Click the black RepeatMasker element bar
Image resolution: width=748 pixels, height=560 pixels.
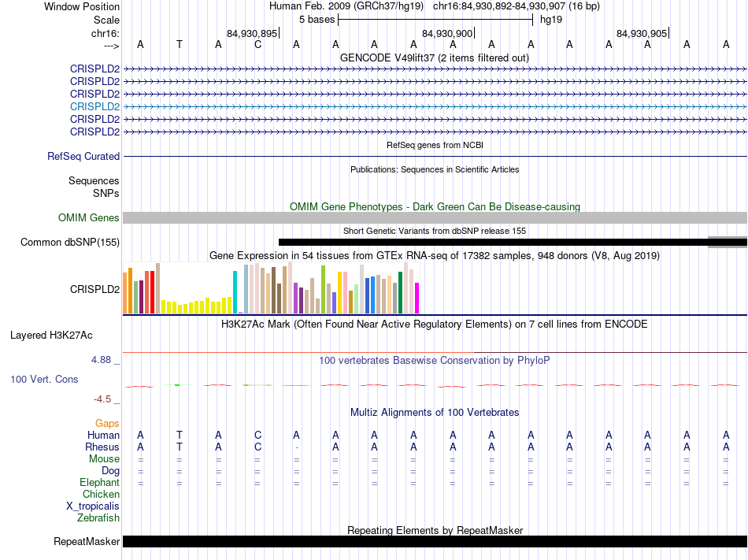(435, 542)
